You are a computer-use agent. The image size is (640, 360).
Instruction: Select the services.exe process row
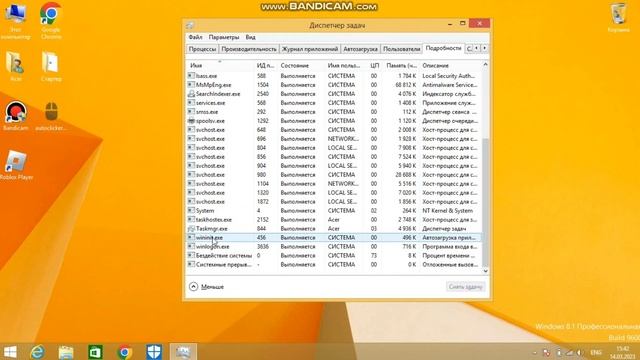(334, 103)
